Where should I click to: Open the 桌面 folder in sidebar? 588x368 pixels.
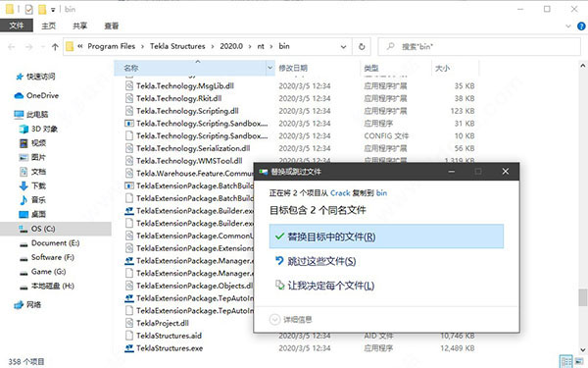pyautogui.click(x=33, y=214)
